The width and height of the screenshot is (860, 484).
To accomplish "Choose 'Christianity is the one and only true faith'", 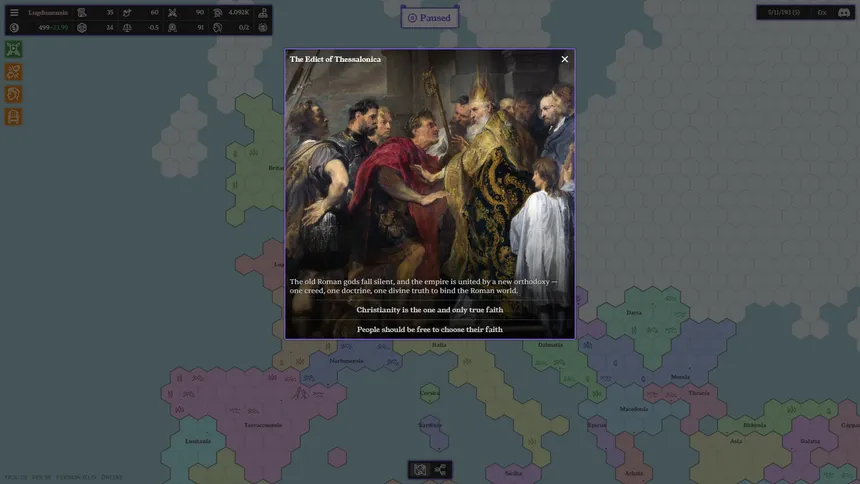I will [x=430, y=310].
